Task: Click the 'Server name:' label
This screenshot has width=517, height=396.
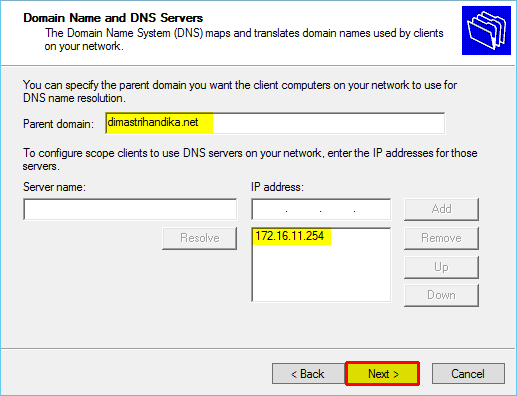Action: click(54, 187)
